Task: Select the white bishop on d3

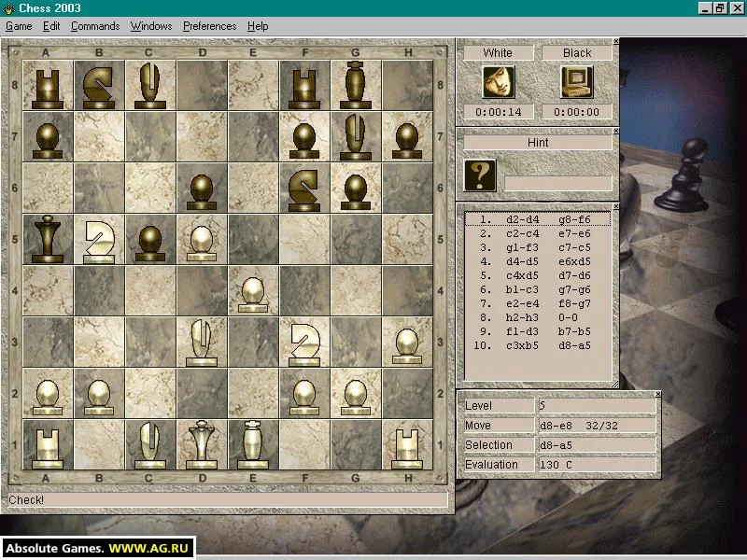Action: coord(202,343)
